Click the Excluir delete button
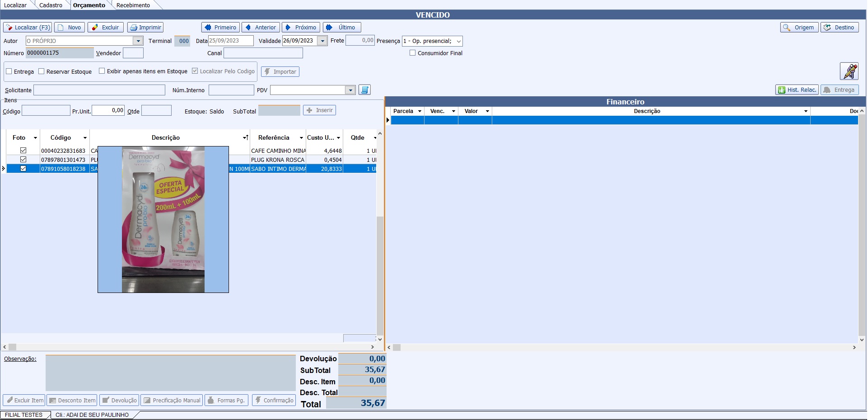Viewport: 868px width, 420px height. pyautogui.click(x=106, y=28)
